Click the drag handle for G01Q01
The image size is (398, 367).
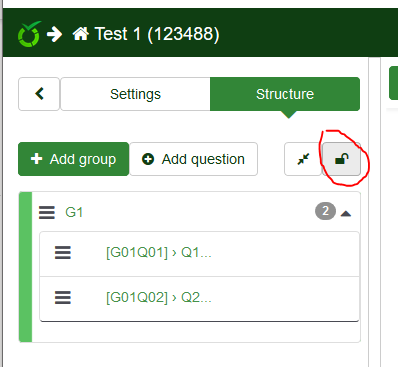point(63,253)
